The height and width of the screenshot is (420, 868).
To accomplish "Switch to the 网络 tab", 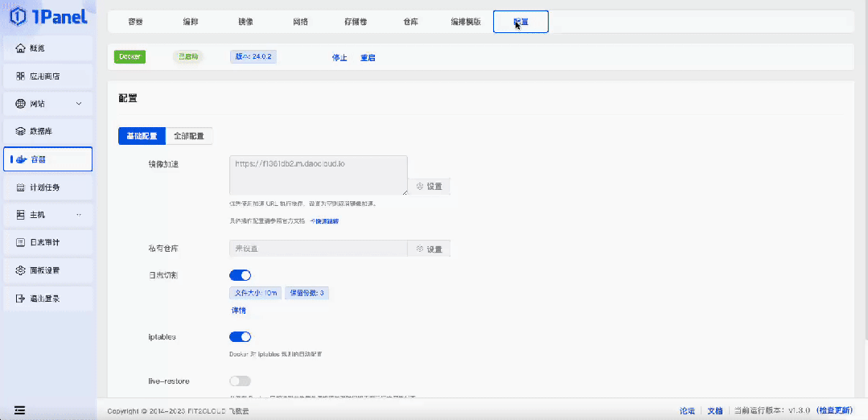I will (301, 23).
